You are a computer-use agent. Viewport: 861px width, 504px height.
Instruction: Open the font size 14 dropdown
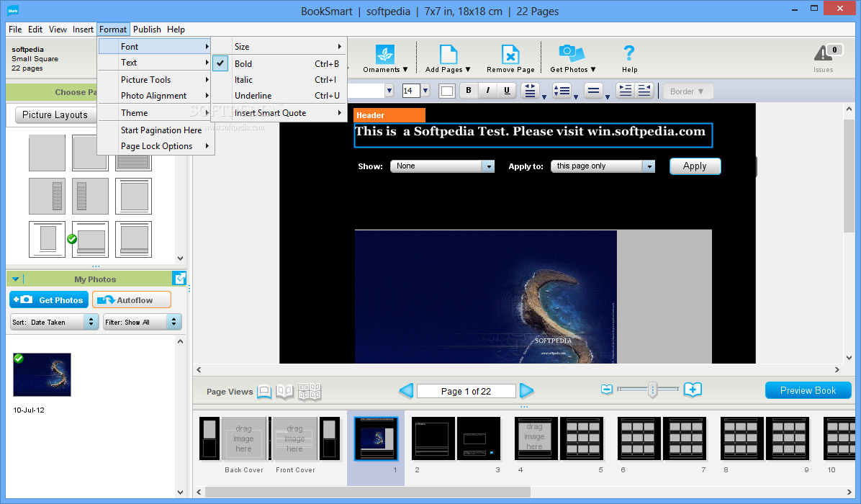pos(425,91)
